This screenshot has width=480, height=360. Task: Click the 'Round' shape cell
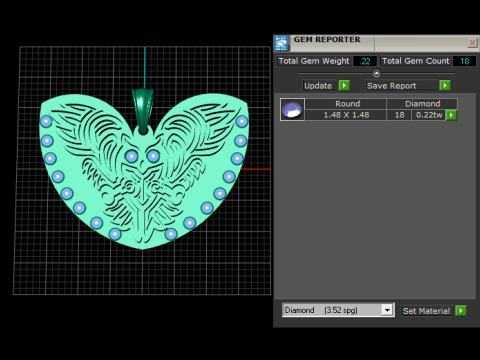pyautogui.click(x=346, y=104)
